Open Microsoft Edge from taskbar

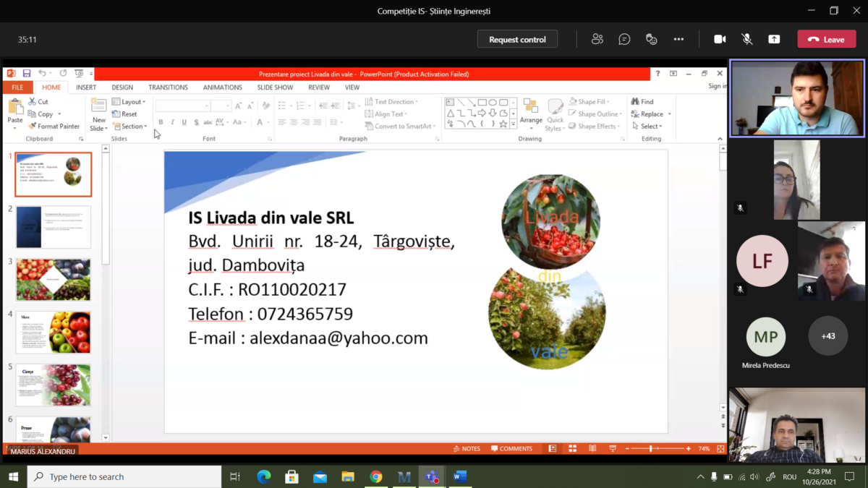[263, 476]
